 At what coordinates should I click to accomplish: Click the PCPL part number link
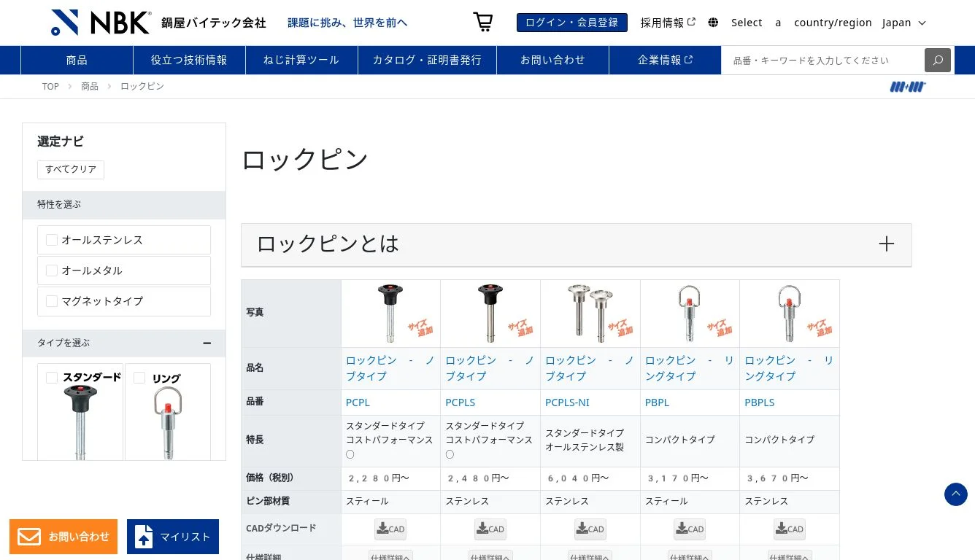[358, 402]
